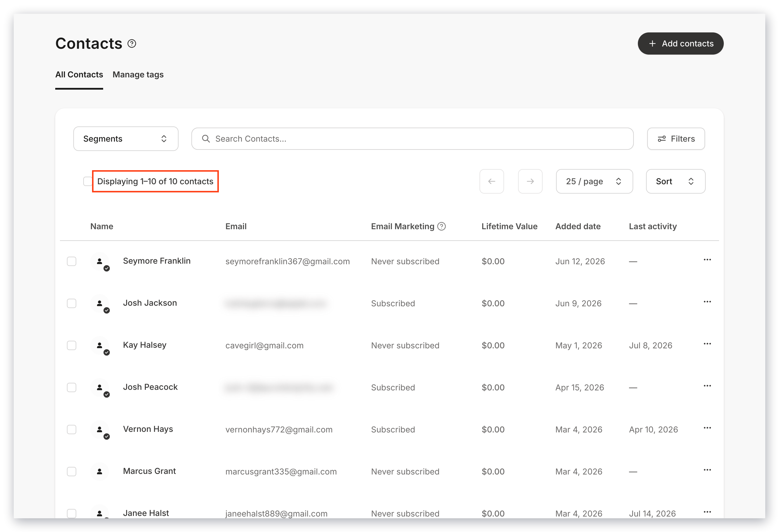Open contact Janee Halst by name
The image size is (779, 532).
(146, 513)
